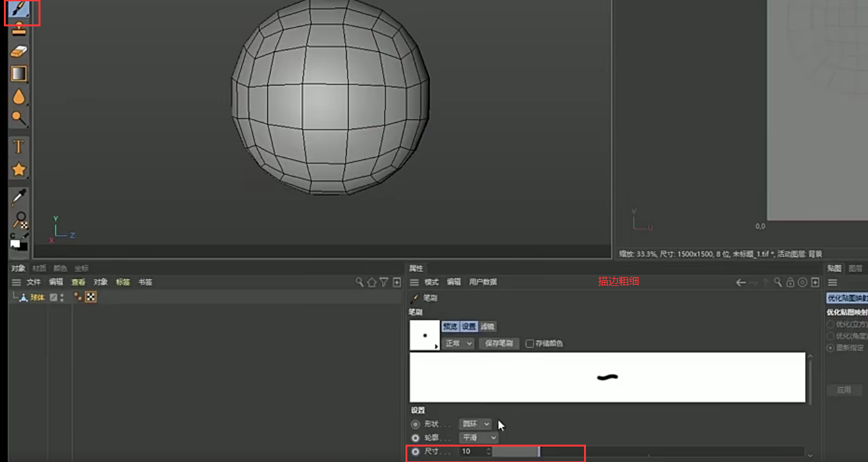This screenshot has height=462, width=868.
Task: Adjust the 尺寸 brush size slider
Action: pyautogui.click(x=649, y=452)
